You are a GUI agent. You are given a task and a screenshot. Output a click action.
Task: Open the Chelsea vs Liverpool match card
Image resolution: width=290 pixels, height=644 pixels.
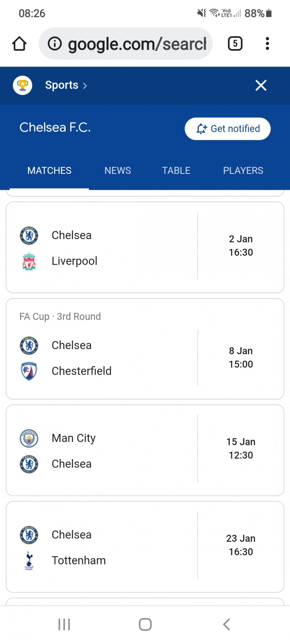click(145, 247)
